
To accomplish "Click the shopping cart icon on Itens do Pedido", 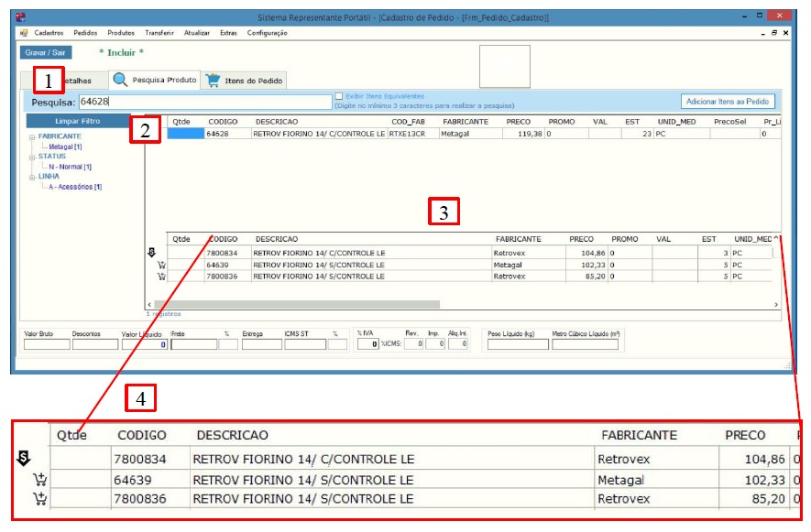I will 213,81.
